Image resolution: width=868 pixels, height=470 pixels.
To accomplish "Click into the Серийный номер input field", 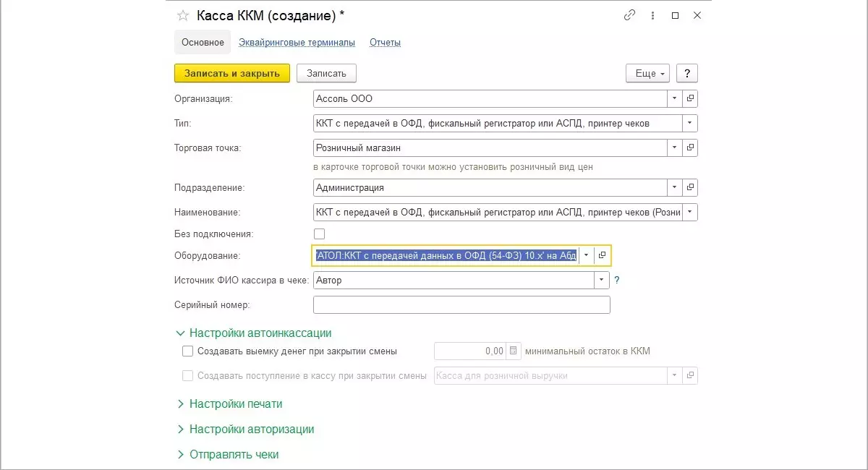I will (461, 305).
